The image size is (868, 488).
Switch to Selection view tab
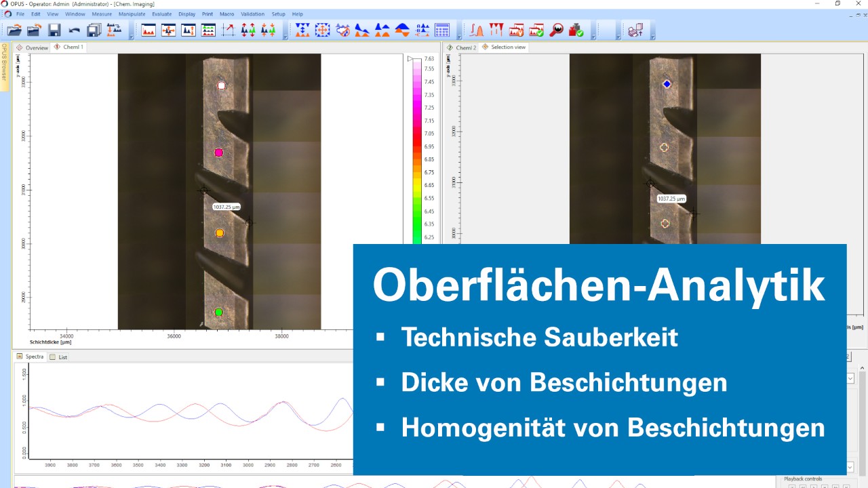point(504,47)
